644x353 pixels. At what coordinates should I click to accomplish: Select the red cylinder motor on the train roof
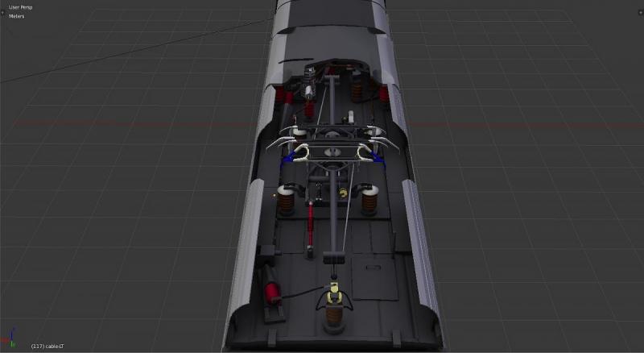pyautogui.click(x=271, y=292)
